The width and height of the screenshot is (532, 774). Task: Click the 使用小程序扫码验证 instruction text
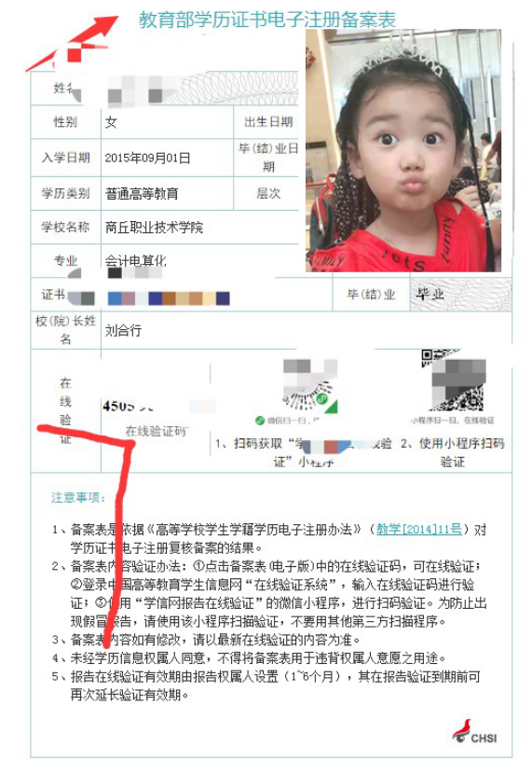point(453,452)
